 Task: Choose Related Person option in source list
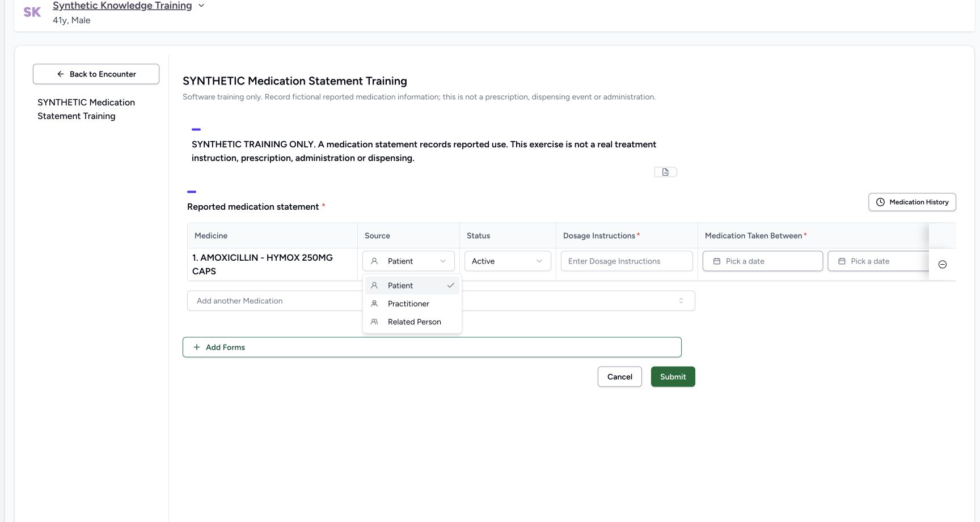point(412,322)
